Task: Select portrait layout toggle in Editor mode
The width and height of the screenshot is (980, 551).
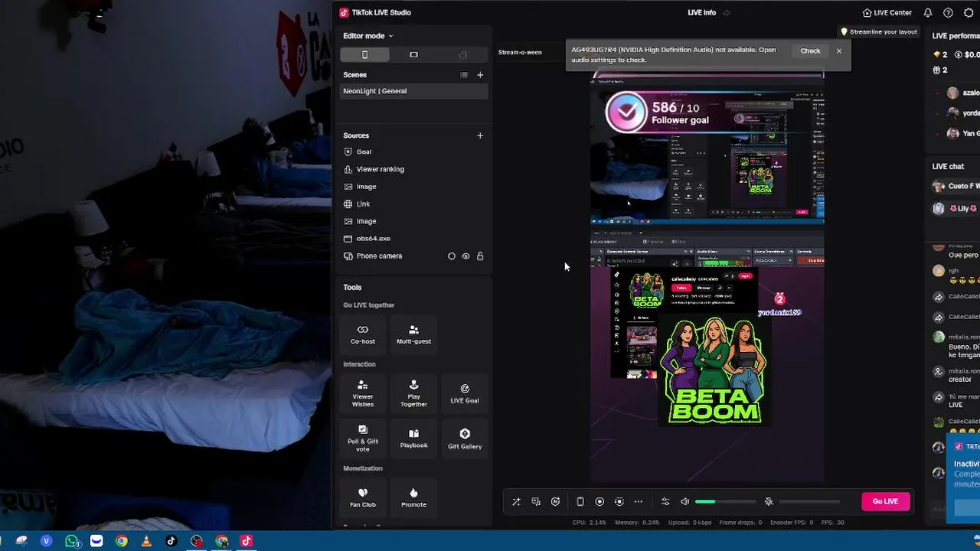Action: coord(364,54)
